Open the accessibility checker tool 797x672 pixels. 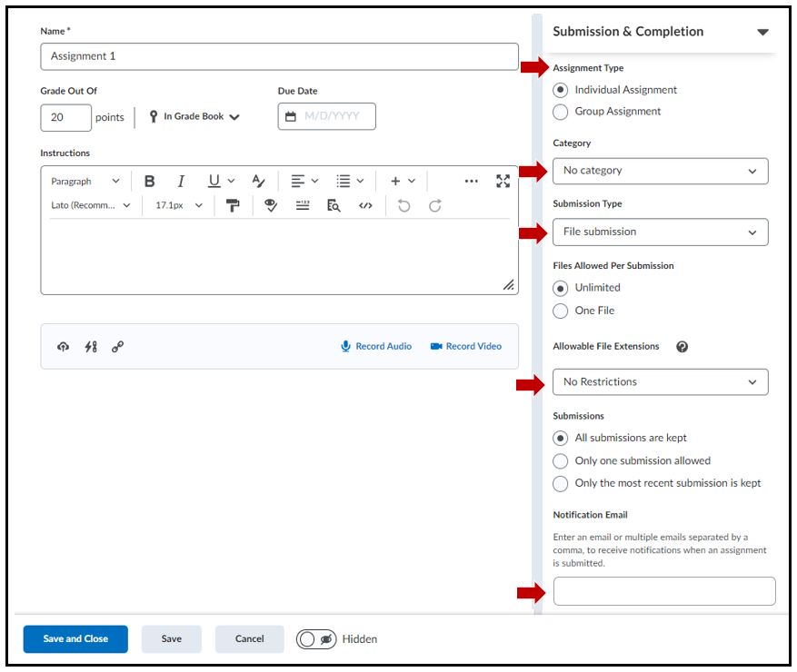pyautogui.click(x=271, y=206)
